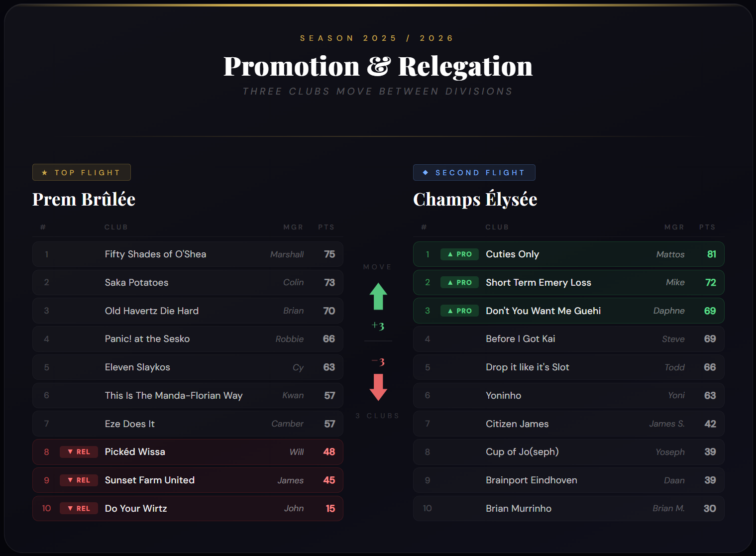
Task: Click the Prem Brûlée PTS column header
Action: pos(326,227)
